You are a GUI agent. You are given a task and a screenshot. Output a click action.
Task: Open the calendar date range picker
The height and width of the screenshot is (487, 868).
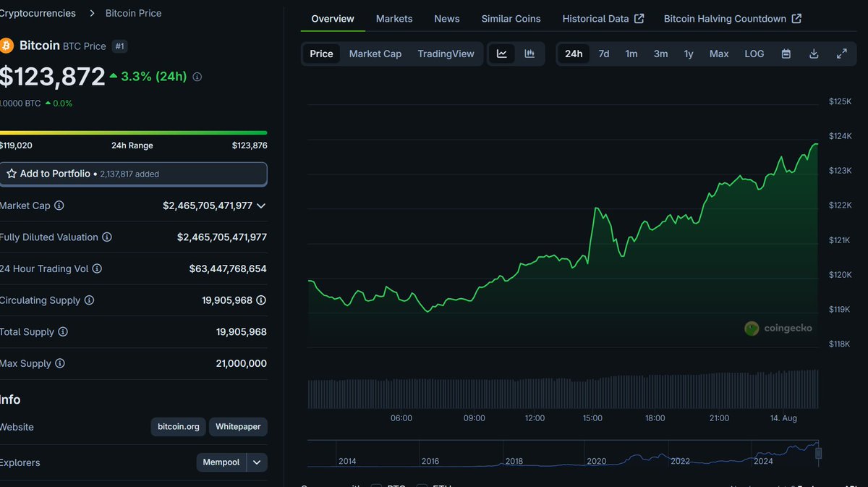(x=786, y=54)
